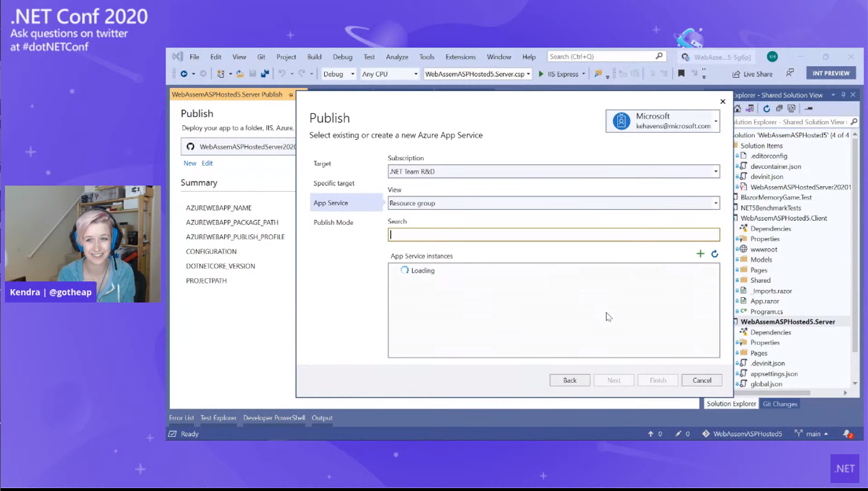Click the bookmark icon in the toolbar

[x=681, y=74]
